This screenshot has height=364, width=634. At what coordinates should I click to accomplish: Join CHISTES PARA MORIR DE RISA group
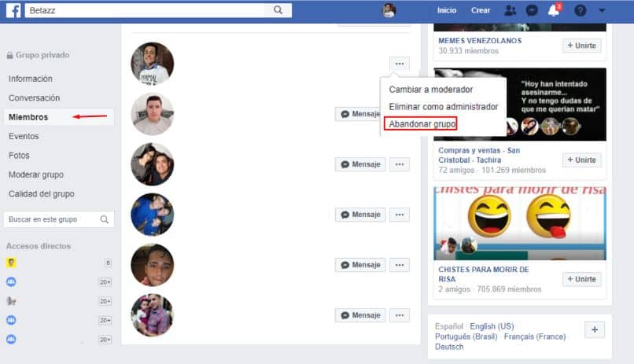coord(581,279)
